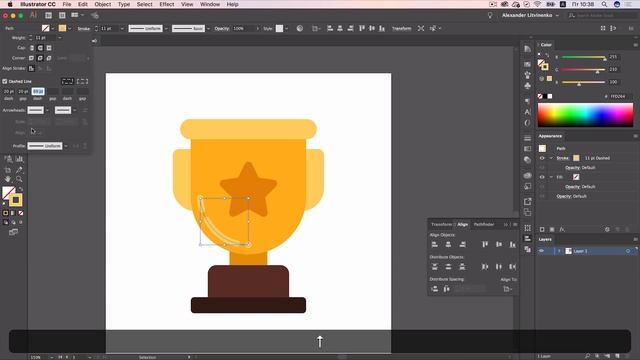Viewport: 640px width, 360px height.
Task: Click the Horizontal Align Center icon in Align panel
Action: [448, 244]
